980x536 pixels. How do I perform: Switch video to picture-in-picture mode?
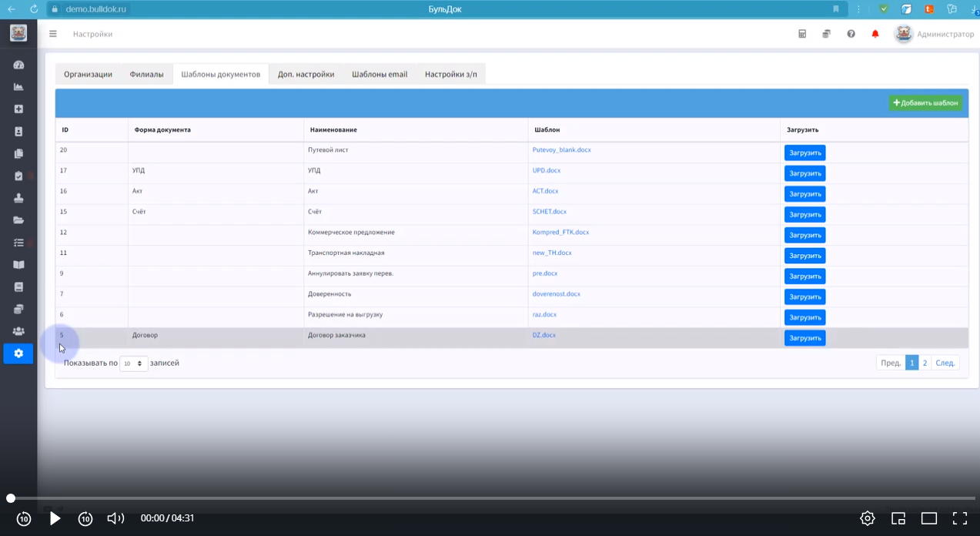[x=898, y=518]
